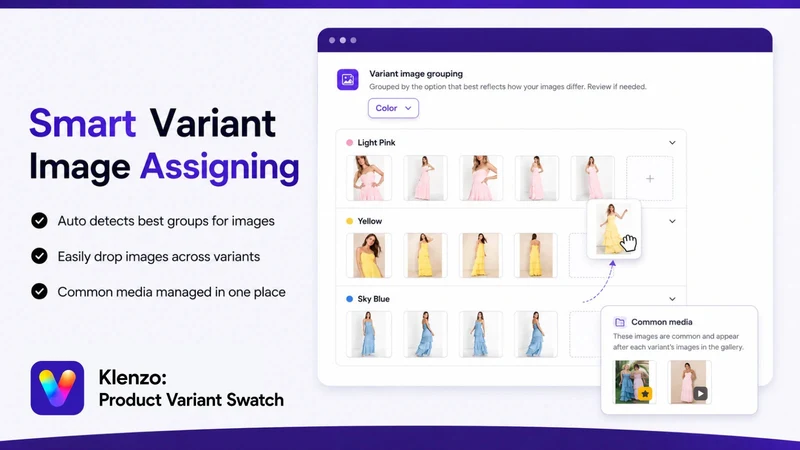Click the checkmark beside Auto detects best groups
This screenshot has width=800, height=450.
(39, 220)
